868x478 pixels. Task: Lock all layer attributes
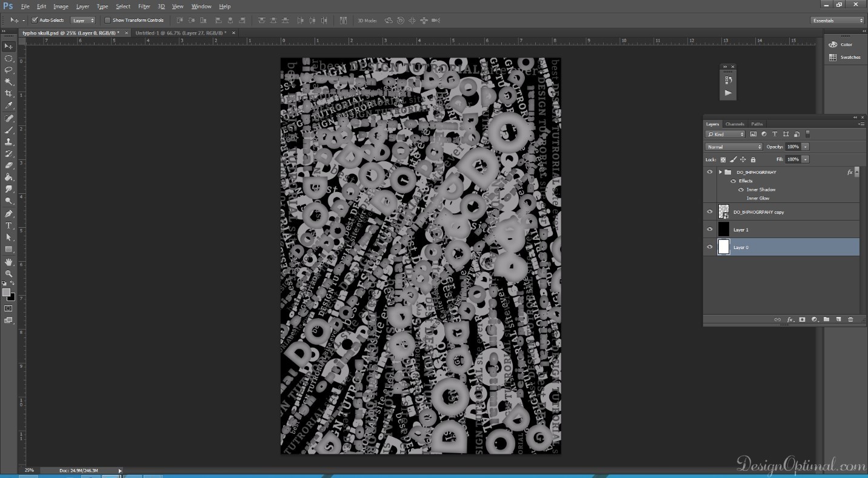(x=753, y=160)
